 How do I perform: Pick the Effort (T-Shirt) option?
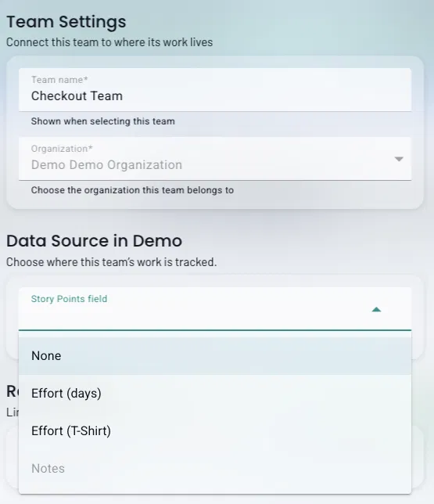[x=215, y=431]
